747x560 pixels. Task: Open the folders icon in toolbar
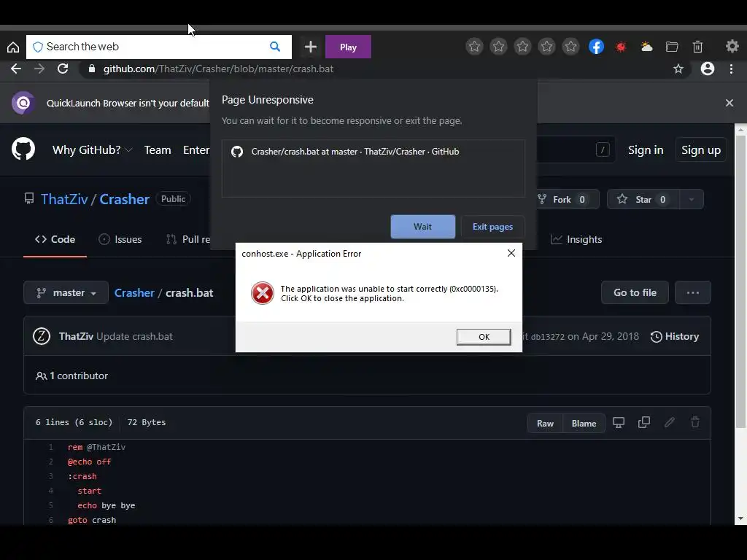click(x=672, y=47)
